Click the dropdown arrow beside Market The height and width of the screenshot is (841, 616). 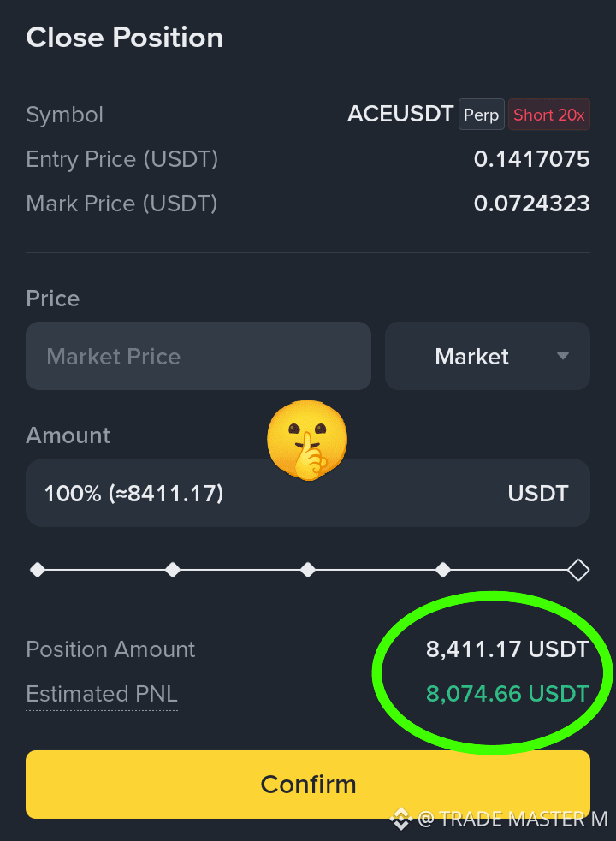click(562, 356)
